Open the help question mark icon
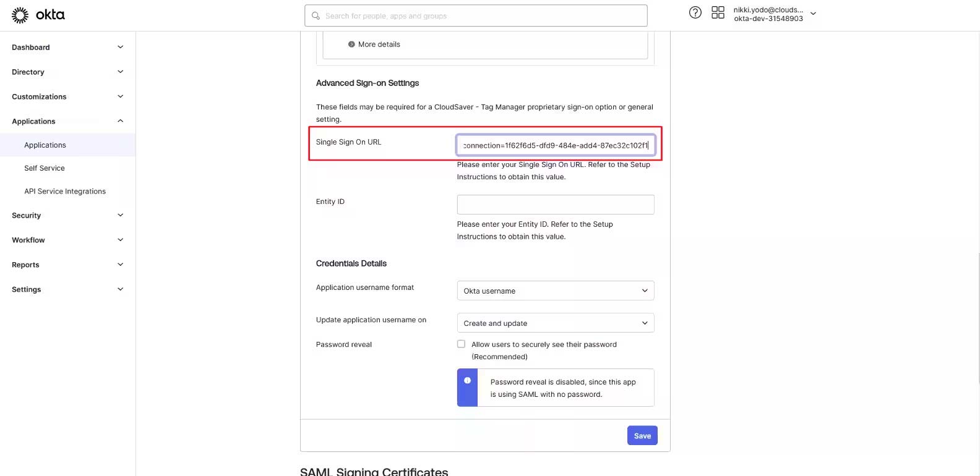This screenshot has width=980, height=476. point(695,12)
